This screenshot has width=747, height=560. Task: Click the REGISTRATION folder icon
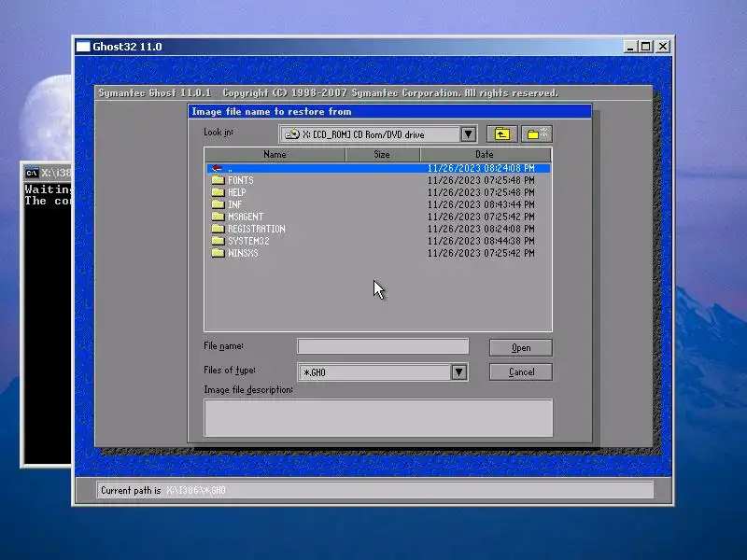[x=218, y=228]
